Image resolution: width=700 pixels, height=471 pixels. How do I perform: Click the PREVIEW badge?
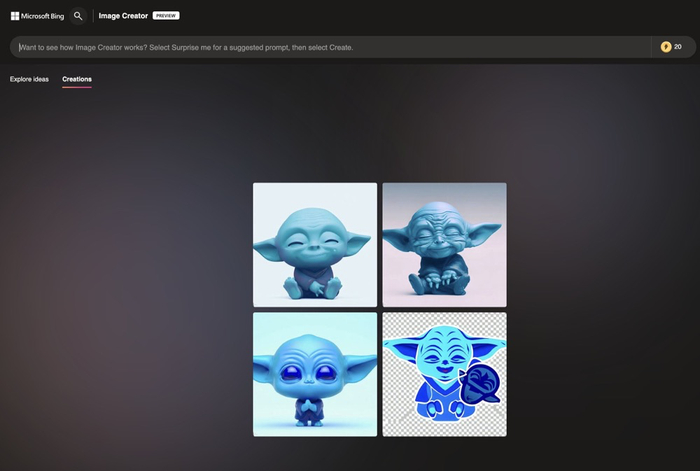(166, 16)
